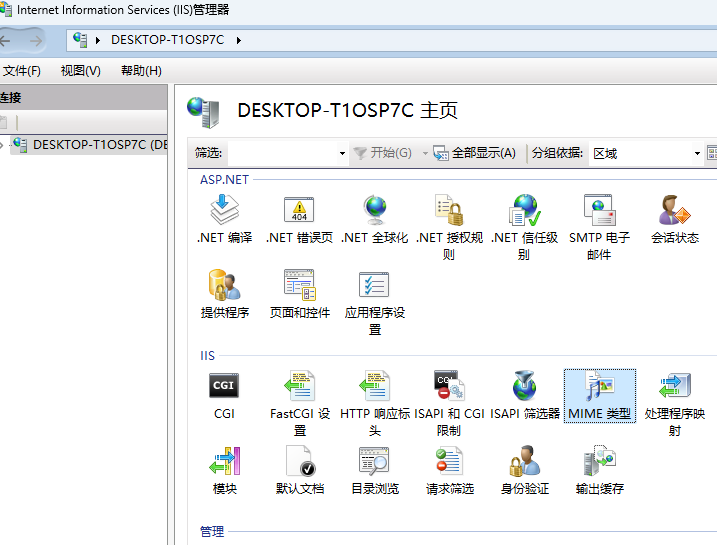Click the view mode icon in filter bar

click(712, 153)
